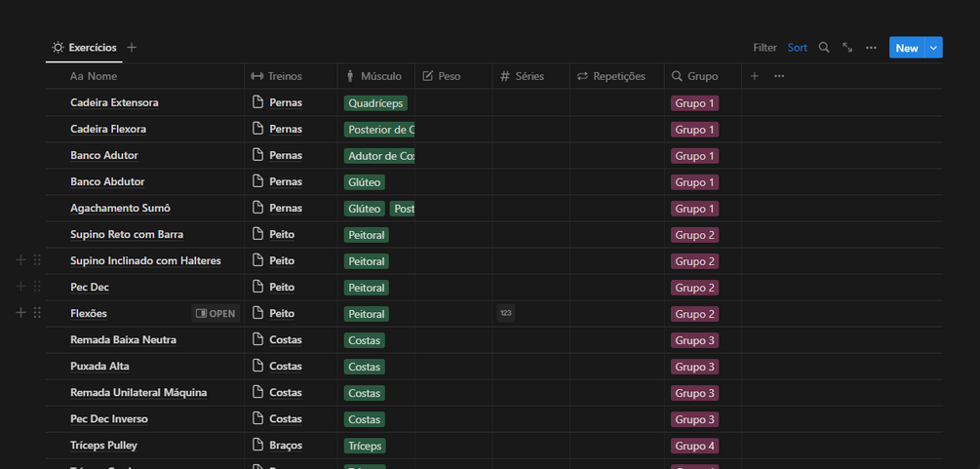This screenshot has height=469, width=980.
Task: Open the Séries column header menu
Action: click(530, 76)
